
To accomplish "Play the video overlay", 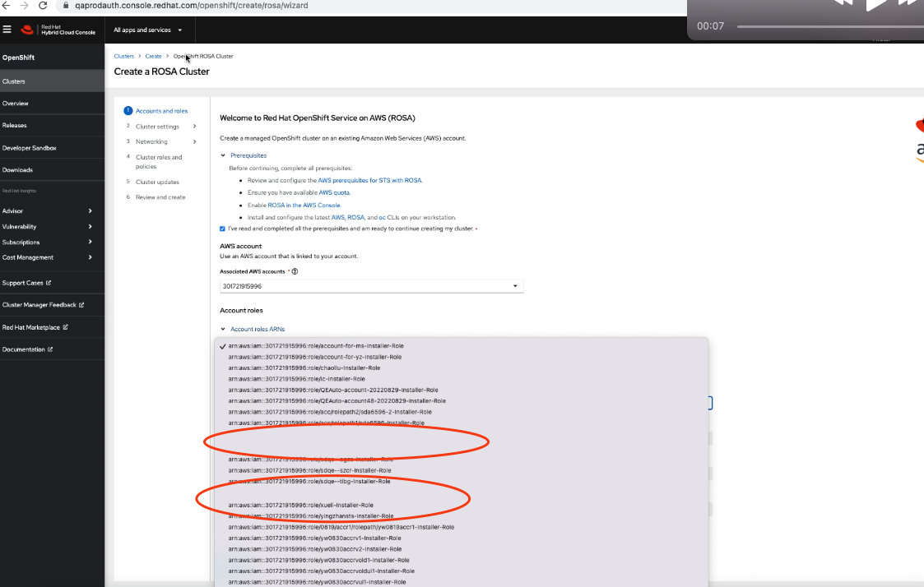I will (x=875, y=5).
